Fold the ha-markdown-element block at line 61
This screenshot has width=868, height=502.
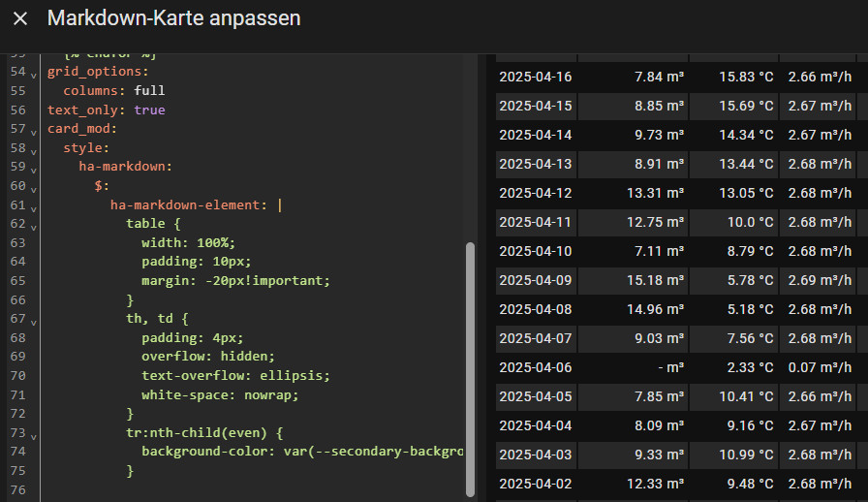[34, 206]
